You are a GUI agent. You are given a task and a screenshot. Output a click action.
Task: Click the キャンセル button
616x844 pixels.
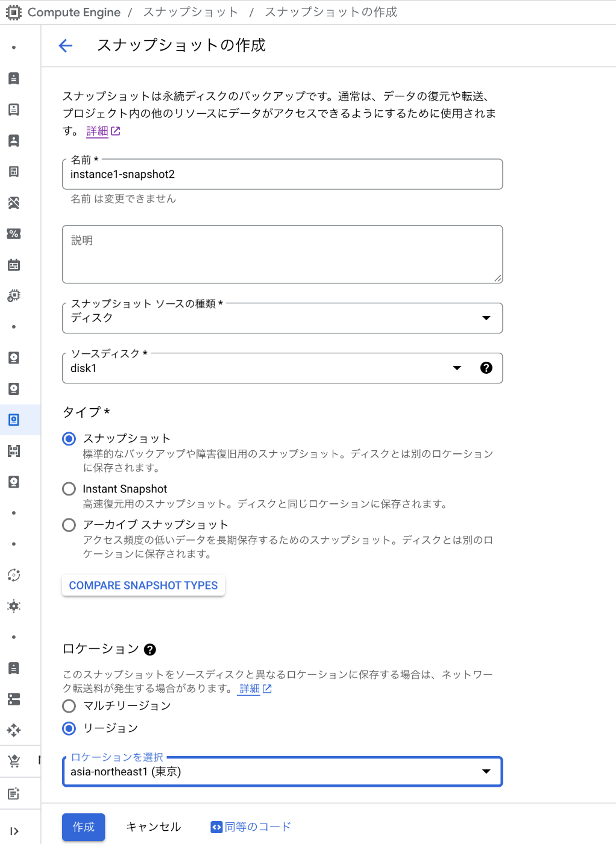point(154,827)
